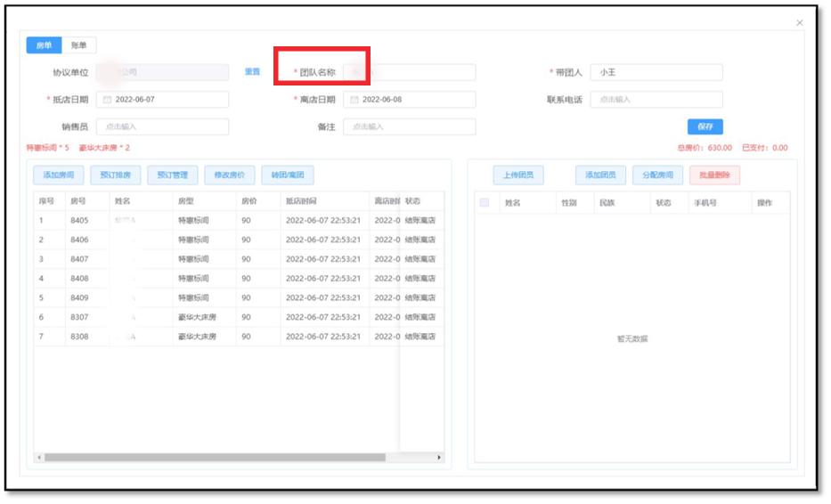This screenshot has width=831, height=504.
Task: Select room number 8407 cell
Action: pyautogui.click(x=79, y=259)
